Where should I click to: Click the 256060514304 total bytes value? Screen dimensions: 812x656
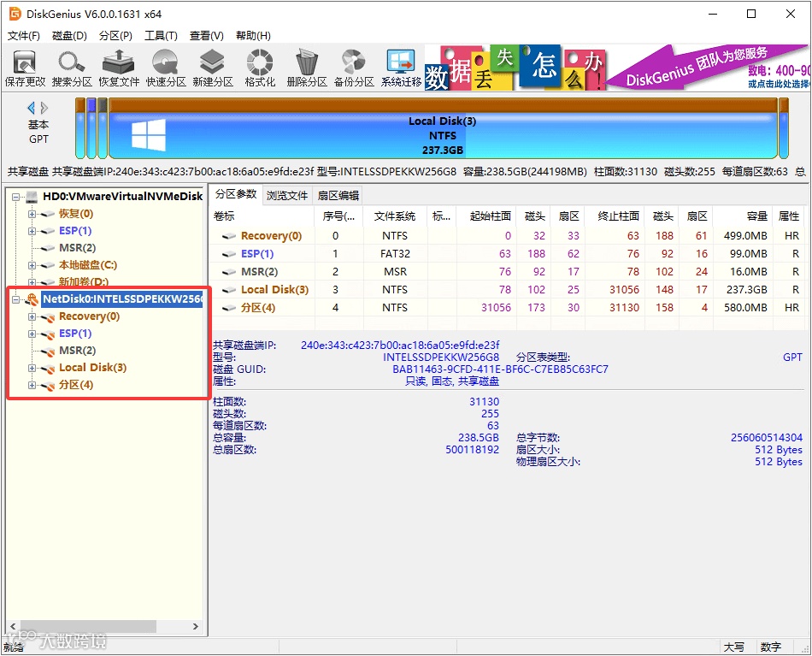pos(767,438)
